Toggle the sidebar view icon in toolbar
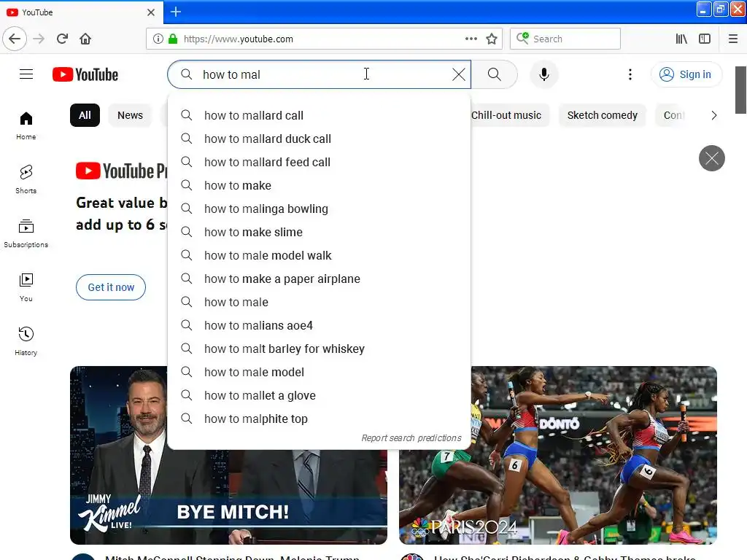 click(x=705, y=39)
